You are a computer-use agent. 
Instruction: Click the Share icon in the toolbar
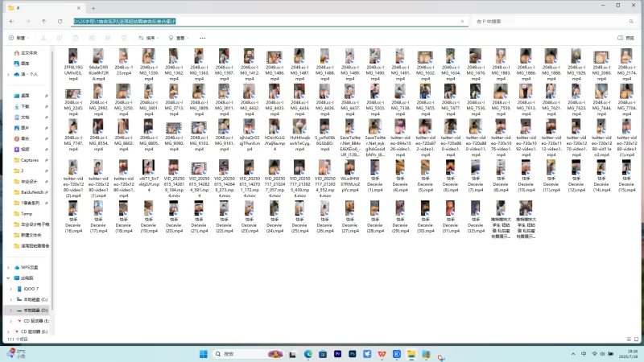tap(108, 38)
